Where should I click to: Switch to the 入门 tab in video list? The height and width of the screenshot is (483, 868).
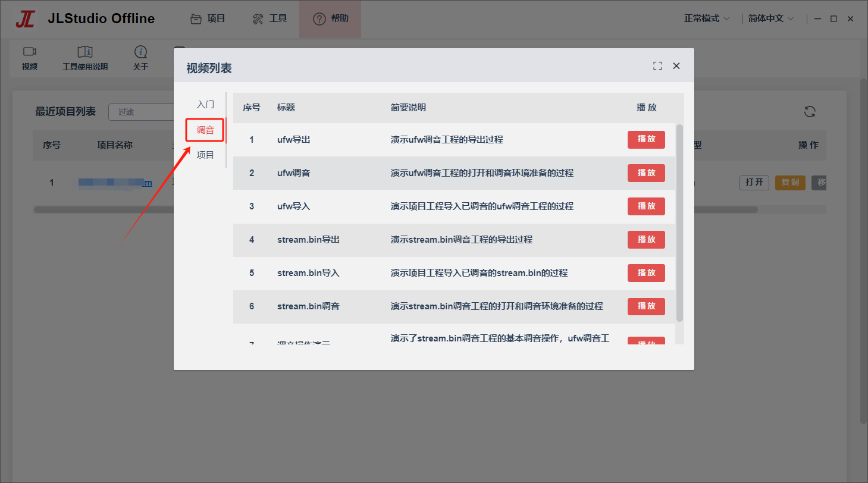(205, 104)
